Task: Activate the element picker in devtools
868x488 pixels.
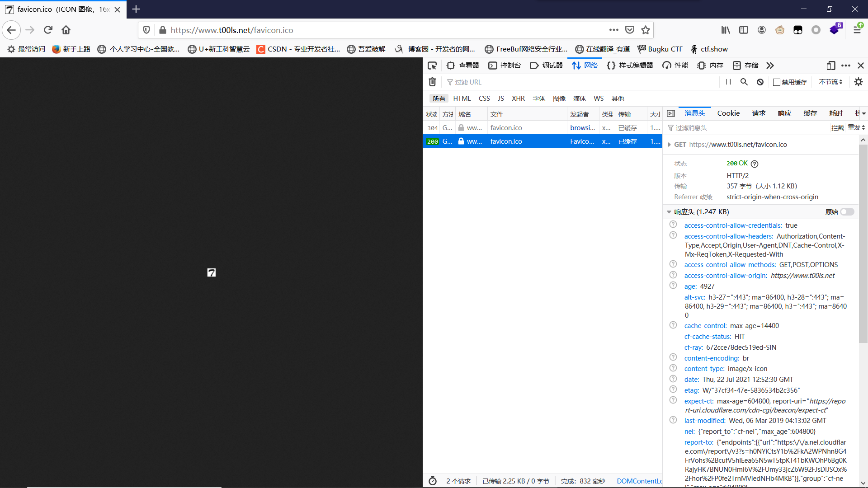Action: pos(432,66)
